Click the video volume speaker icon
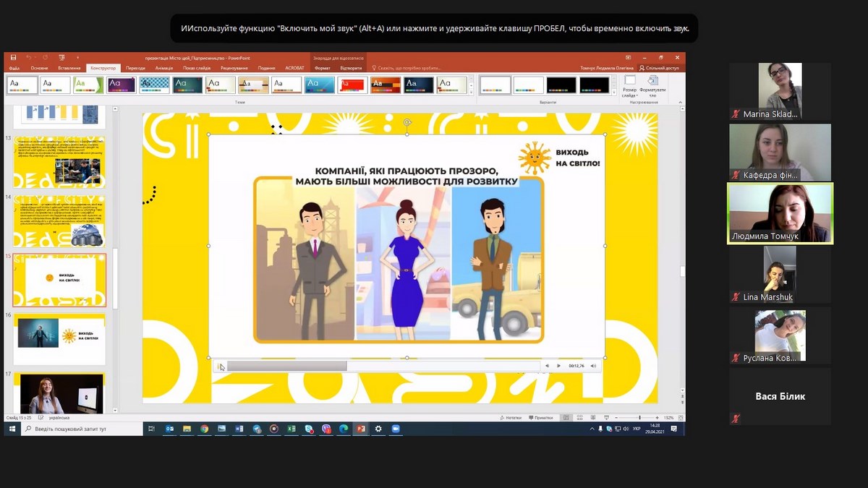The height and width of the screenshot is (488, 868). (593, 366)
